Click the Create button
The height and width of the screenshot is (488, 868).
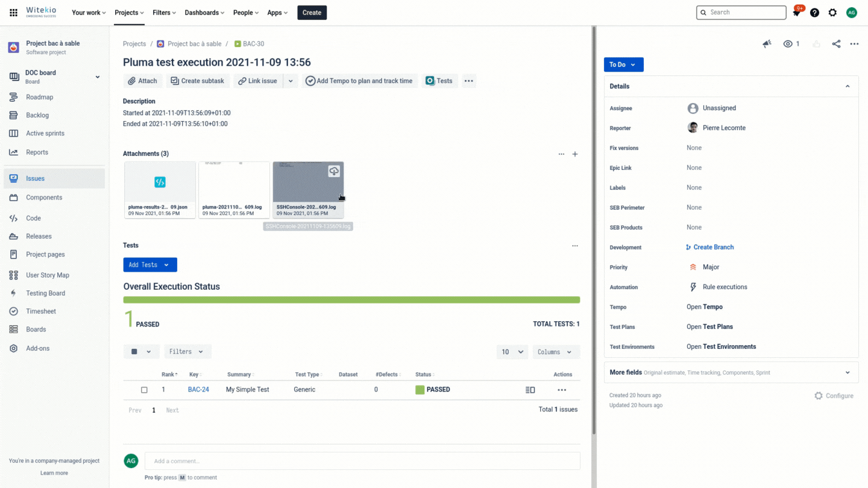click(x=312, y=13)
